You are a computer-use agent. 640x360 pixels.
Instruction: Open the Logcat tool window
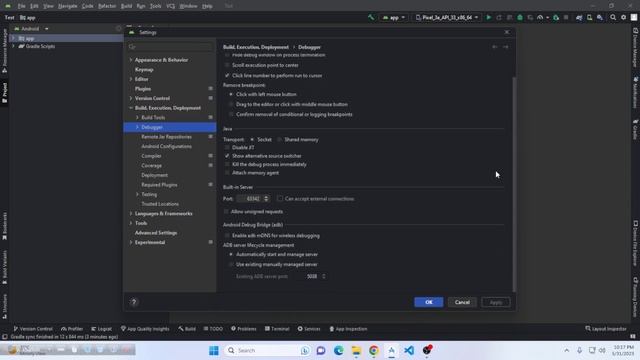tap(101, 329)
